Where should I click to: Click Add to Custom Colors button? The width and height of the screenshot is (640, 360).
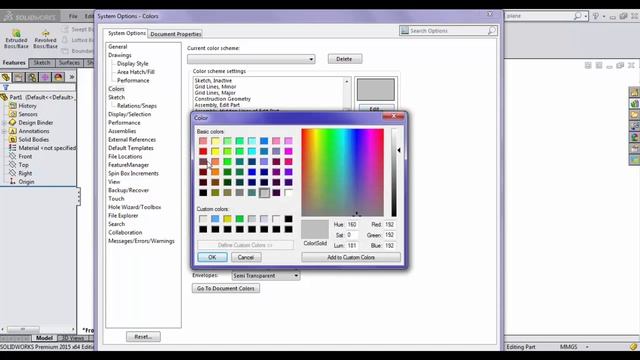[351, 258]
